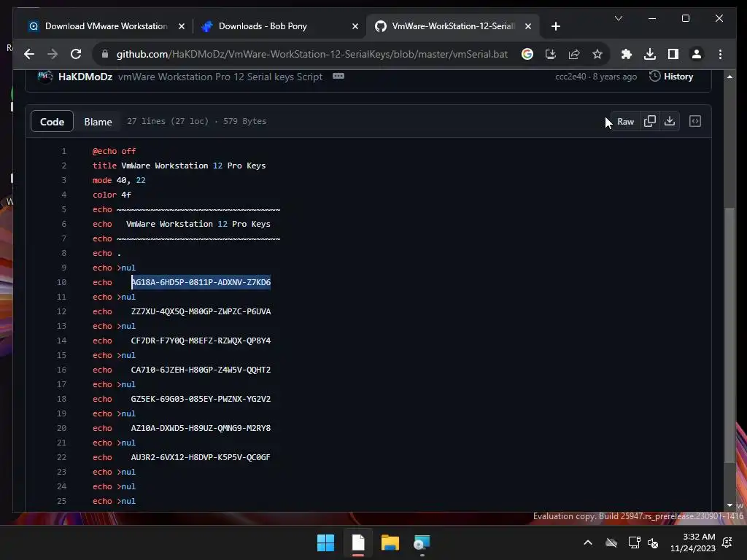This screenshot has width=747, height=560.
Task: Click the key AU3R2-6VX12-H8DVP-K5P5V-QC0GF
Action: coord(201,457)
